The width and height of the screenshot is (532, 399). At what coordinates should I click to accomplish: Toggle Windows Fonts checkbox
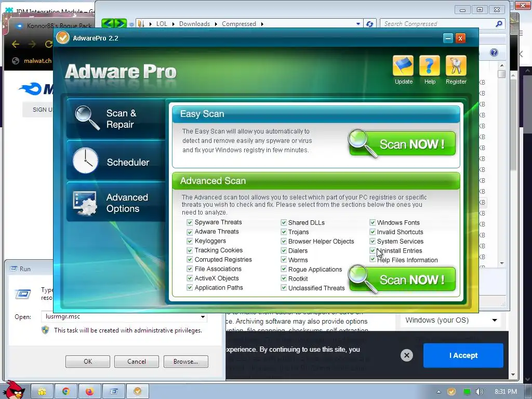[373, 222]
